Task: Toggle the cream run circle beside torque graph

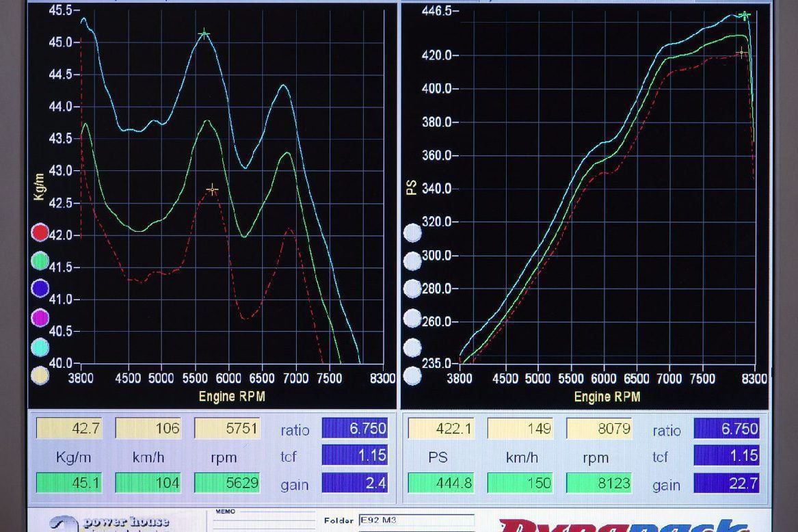Action: 40,375
